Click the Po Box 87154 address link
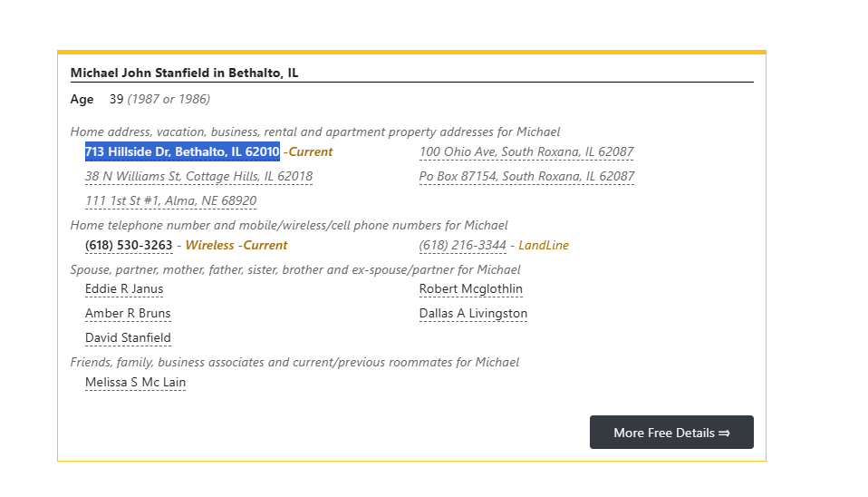Image resolution: width=868 pixels, height=497 pixels. tap(526, 176)
